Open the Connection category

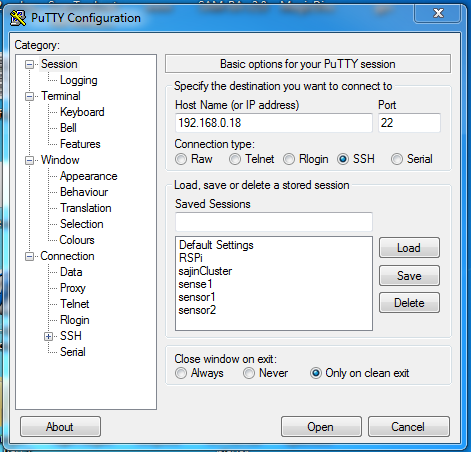pos(67,256)
